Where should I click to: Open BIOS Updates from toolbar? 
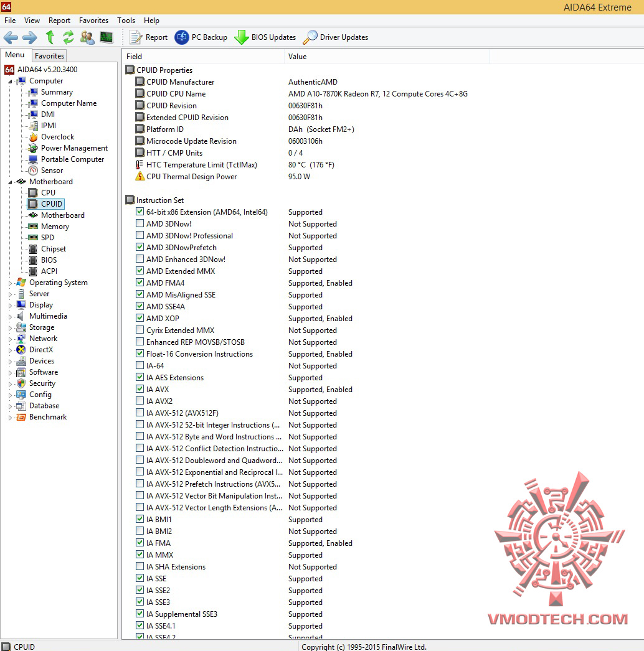pos(265,37)
